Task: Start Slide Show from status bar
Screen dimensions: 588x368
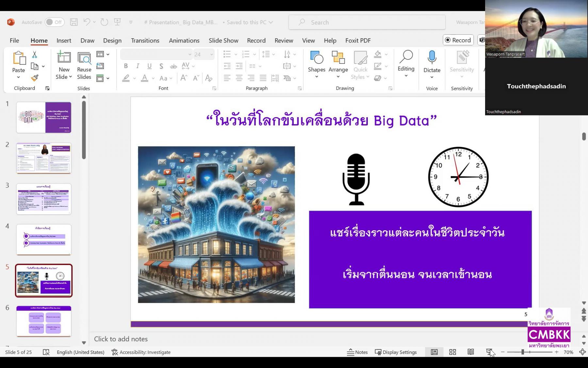Action: [x=489, y=352]
